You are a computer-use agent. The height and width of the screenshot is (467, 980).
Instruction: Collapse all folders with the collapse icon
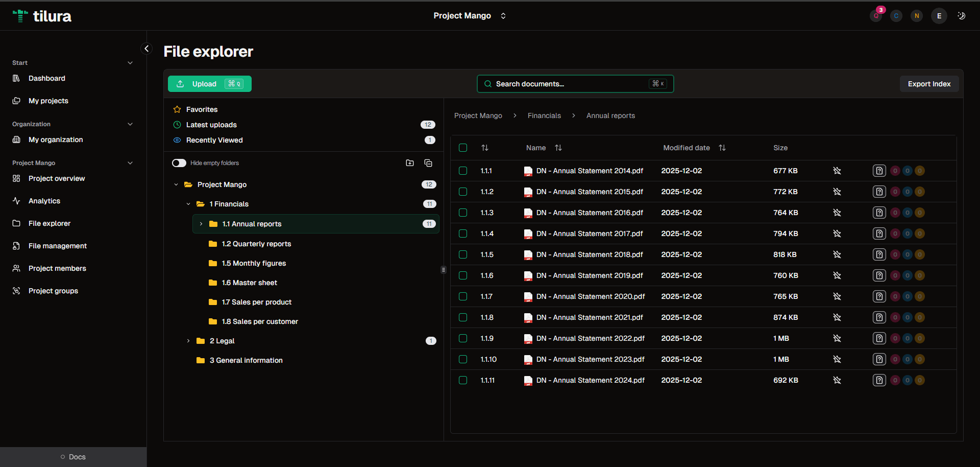coord(428,163)
